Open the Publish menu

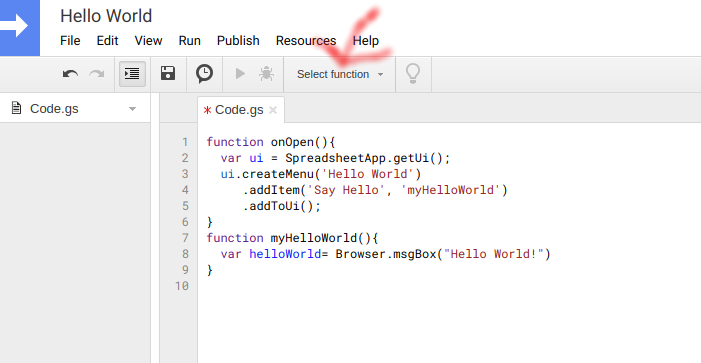[x=238, y=41]
